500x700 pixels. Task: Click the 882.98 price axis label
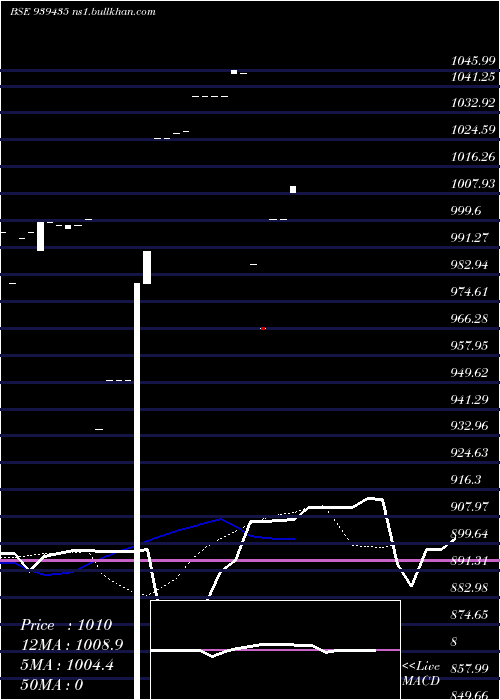[469, 588]
